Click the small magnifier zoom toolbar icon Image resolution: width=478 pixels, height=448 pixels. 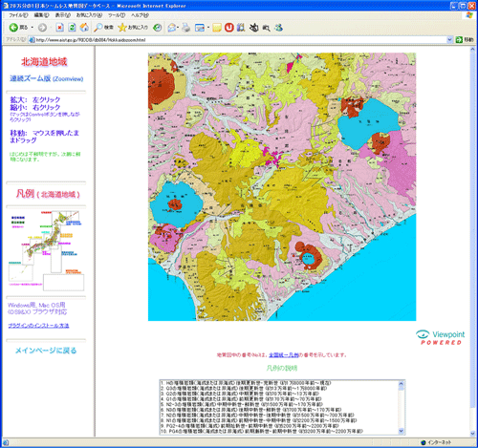point(267,29)
